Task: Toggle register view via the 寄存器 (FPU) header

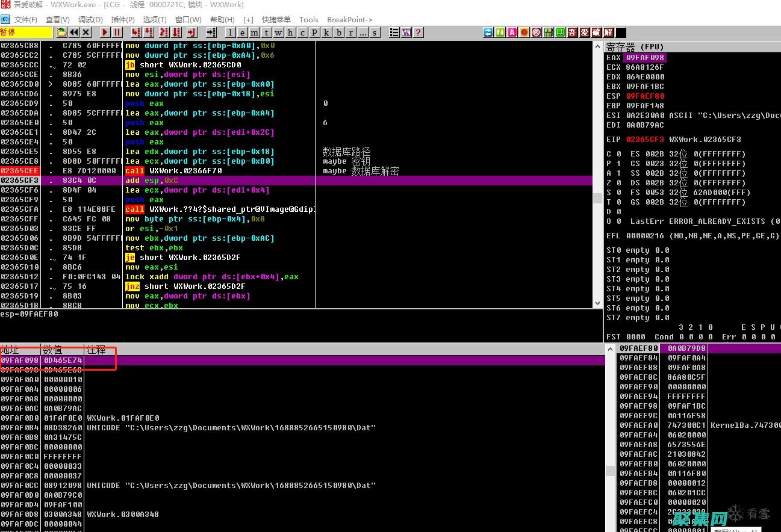Action: pyautogui.click(x=635, y=46)
